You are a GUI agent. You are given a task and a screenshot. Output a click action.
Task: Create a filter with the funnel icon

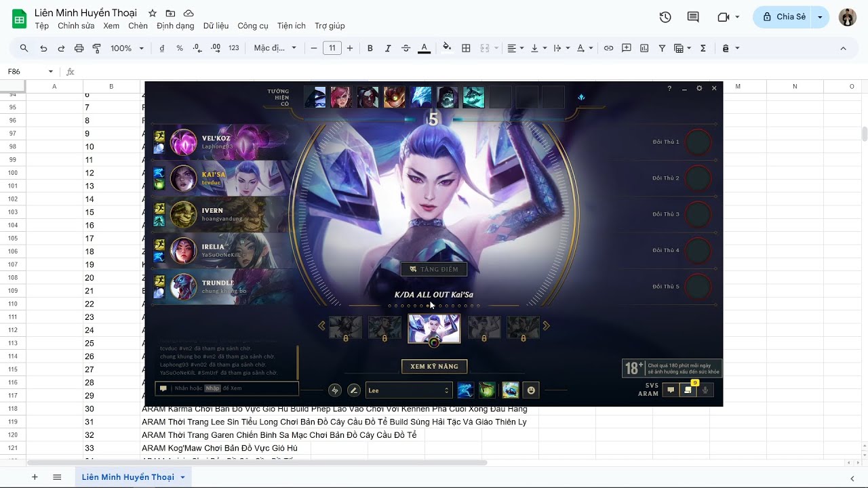[x=662, y=48]
